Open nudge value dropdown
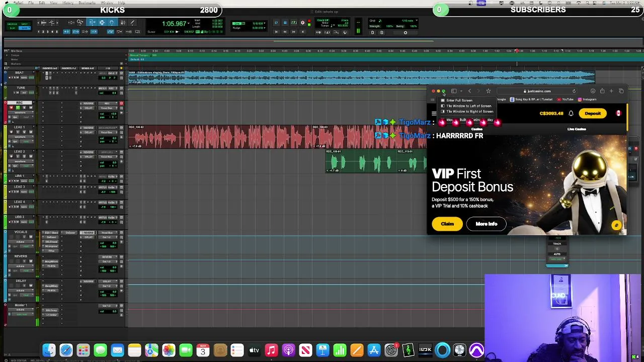This screenshot has width=644, height=362. point(265,28)
